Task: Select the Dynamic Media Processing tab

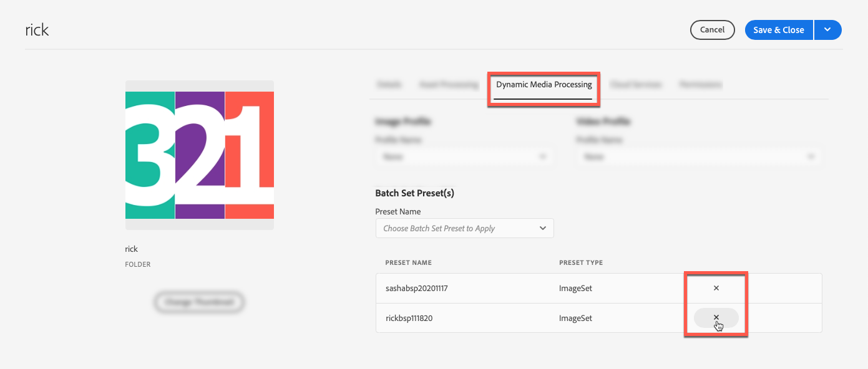Action: pyautogui.click(x=543, y=84)
